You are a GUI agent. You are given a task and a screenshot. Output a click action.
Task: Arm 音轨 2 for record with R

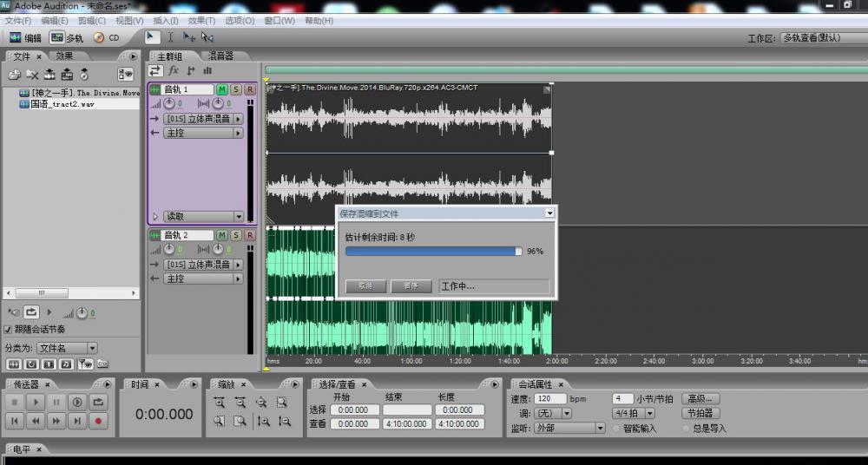pos(250,236)
